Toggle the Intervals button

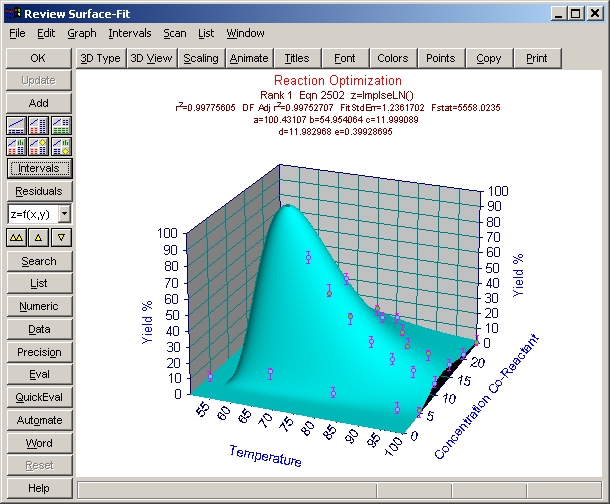click(x=39, y=168)
